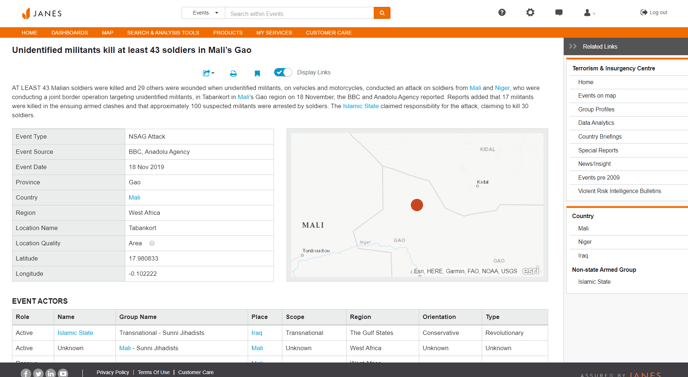The height and width of the screenshot is (377, 688).
Task: Open Special Reports link
Action: 598,150
